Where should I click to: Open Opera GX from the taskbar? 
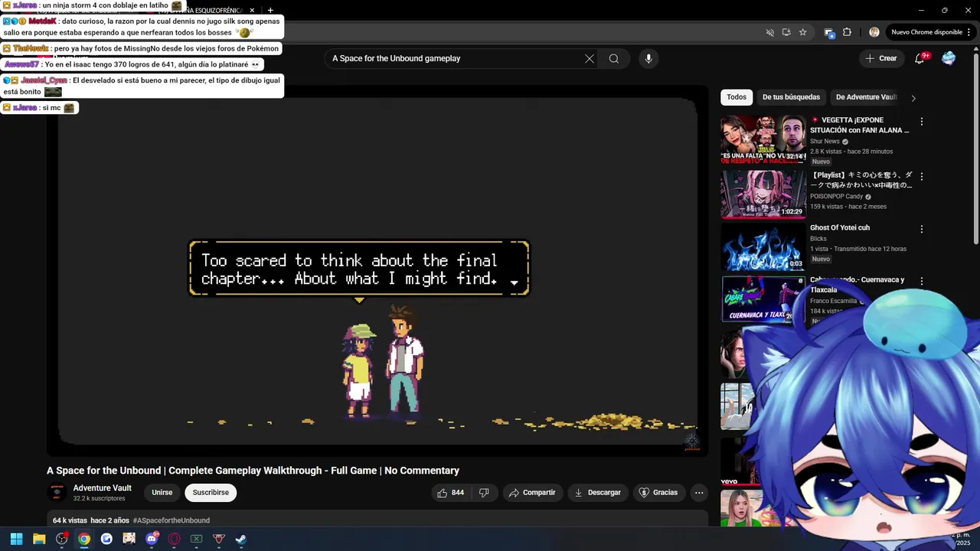point(174,539)
